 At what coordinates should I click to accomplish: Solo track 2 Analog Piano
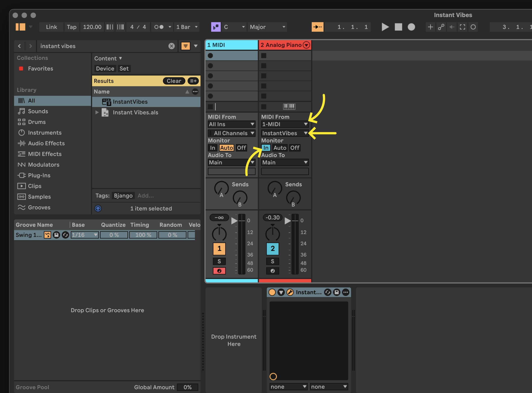click(x=273, y=261)
